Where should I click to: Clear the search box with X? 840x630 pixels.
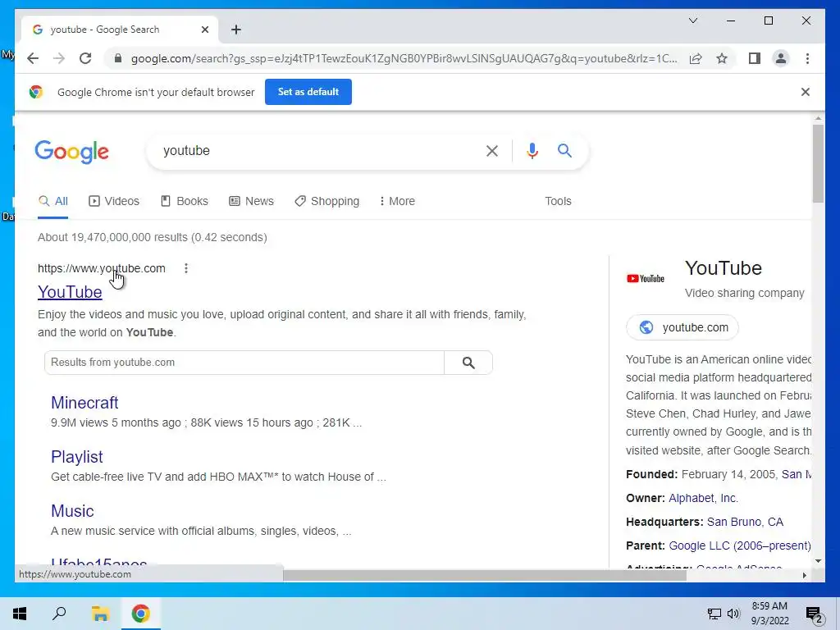point(492,151)
